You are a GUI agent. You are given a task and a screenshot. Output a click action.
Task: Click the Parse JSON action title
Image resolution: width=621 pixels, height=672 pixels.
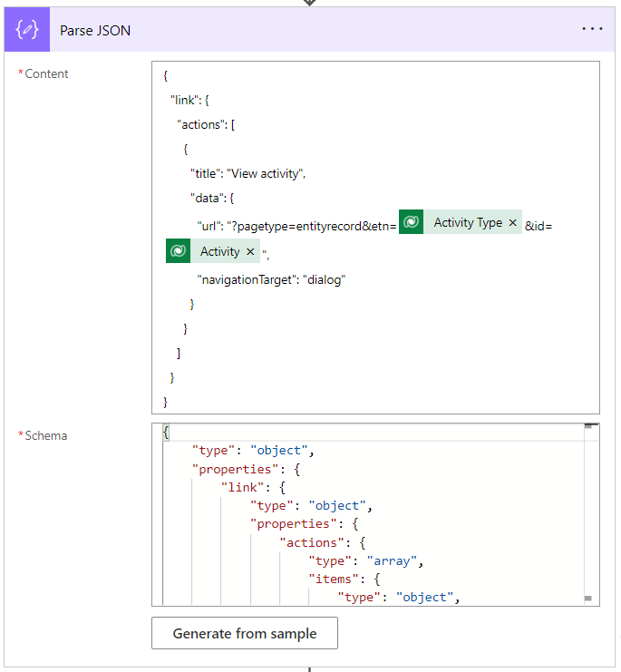[95, 31]
